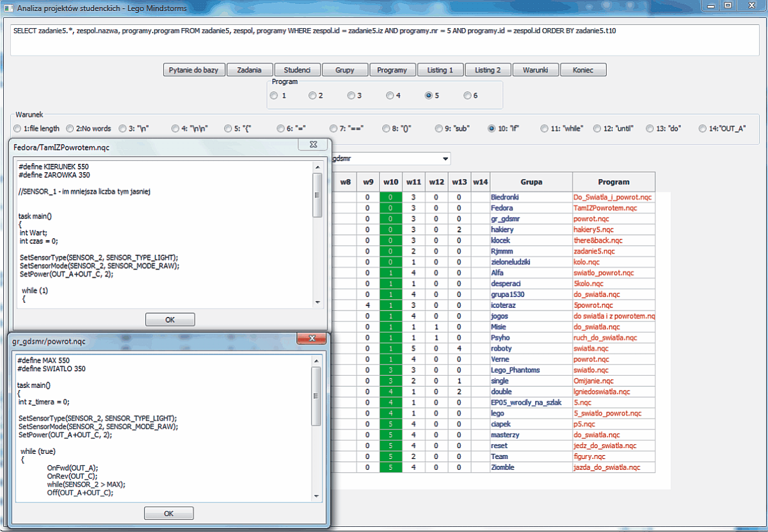The height and width of the screenshot is (532, 768).
Task: Click the Warunki button
Action: pyautogui.click(x=535, y=70)
